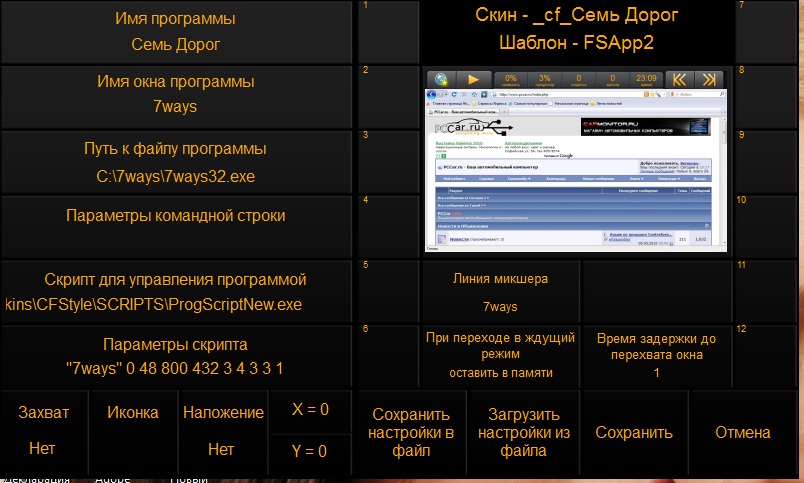Click the double-left arrow in the preview toolbar
Image resolution: width=804 pixels, height=483 pixels.
click(x=677, y=79)
